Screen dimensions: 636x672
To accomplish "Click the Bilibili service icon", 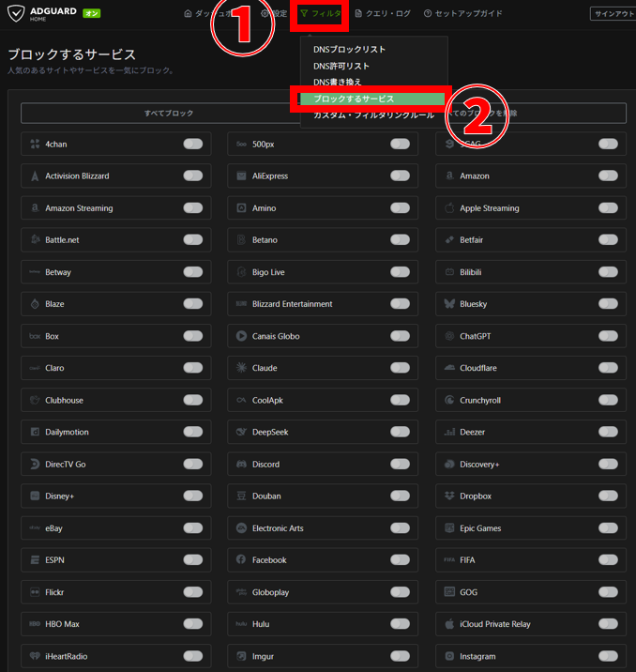I will (449, 272).
